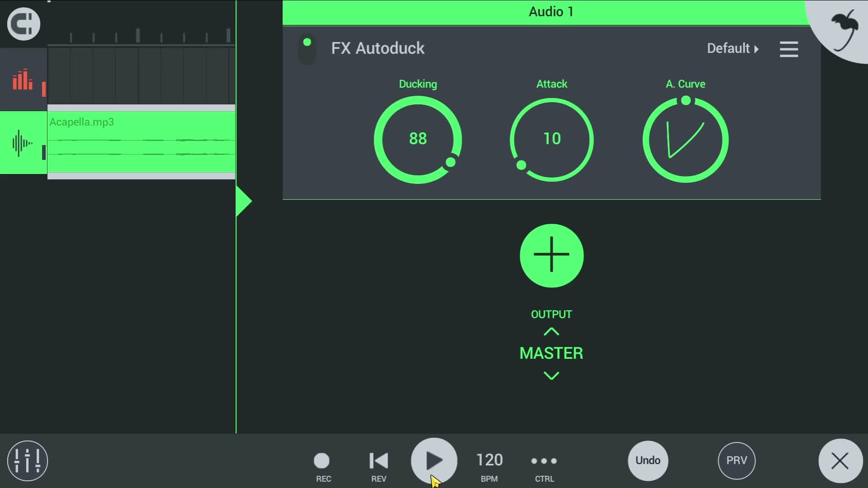Click the Undo button
The image size is (868, 488).
click(648, 460)
